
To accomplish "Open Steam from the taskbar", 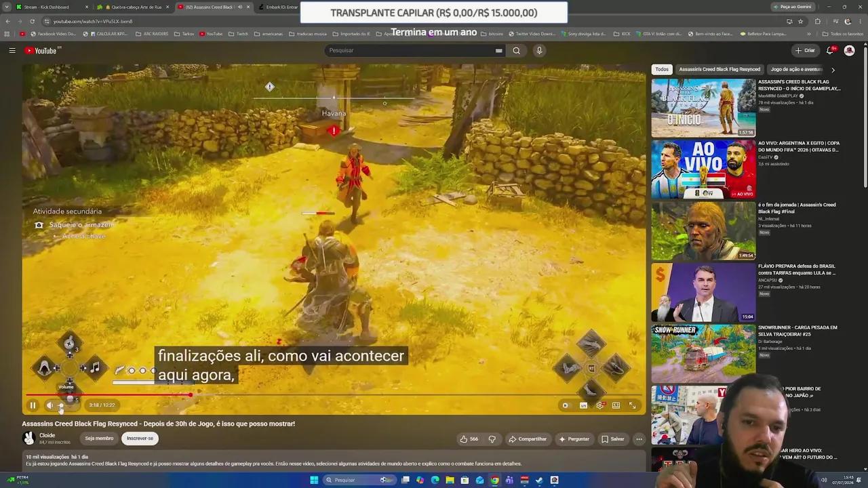I will pos(539,480).
